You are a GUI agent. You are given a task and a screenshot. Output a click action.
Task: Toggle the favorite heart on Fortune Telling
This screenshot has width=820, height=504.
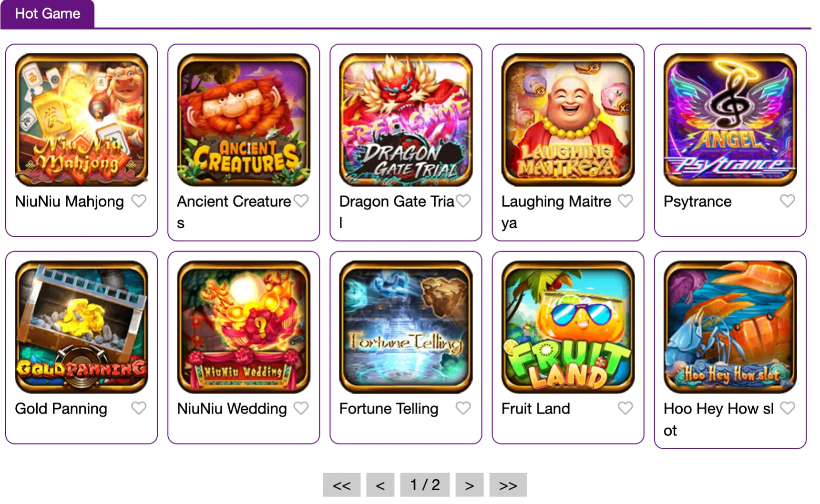coord(463,408)
